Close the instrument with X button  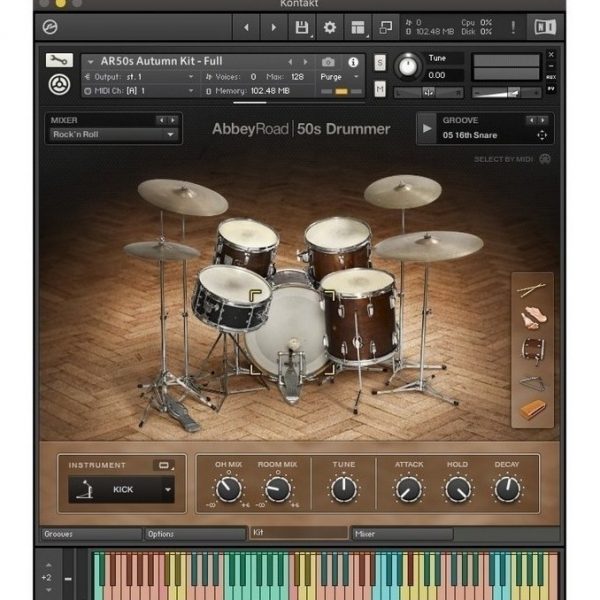click(x=551, y=54)
